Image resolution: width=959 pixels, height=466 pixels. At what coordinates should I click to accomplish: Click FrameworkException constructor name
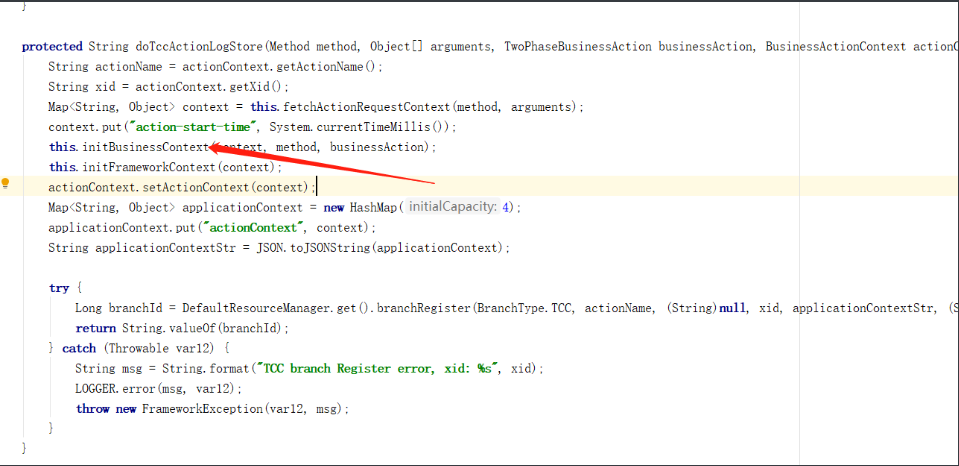202,409
